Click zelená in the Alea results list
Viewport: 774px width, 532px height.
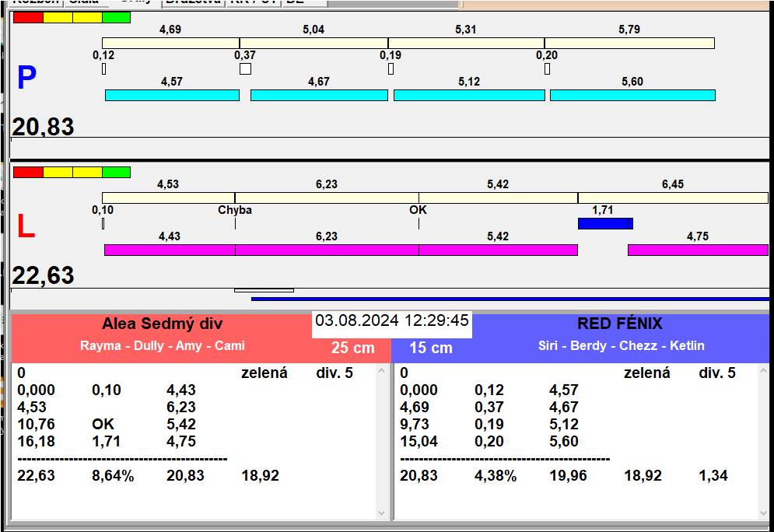pos(264,373)
